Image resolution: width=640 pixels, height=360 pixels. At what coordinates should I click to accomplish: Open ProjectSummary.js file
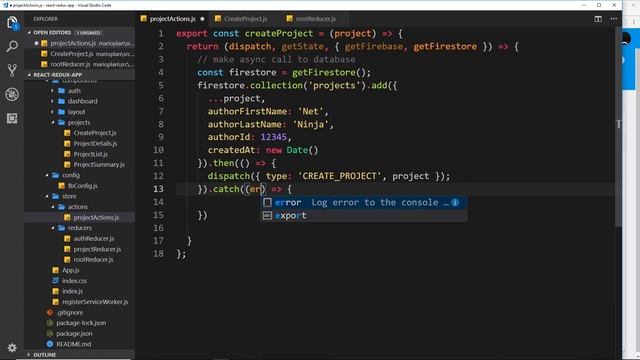pyautogui.click(x=99, y=164)
